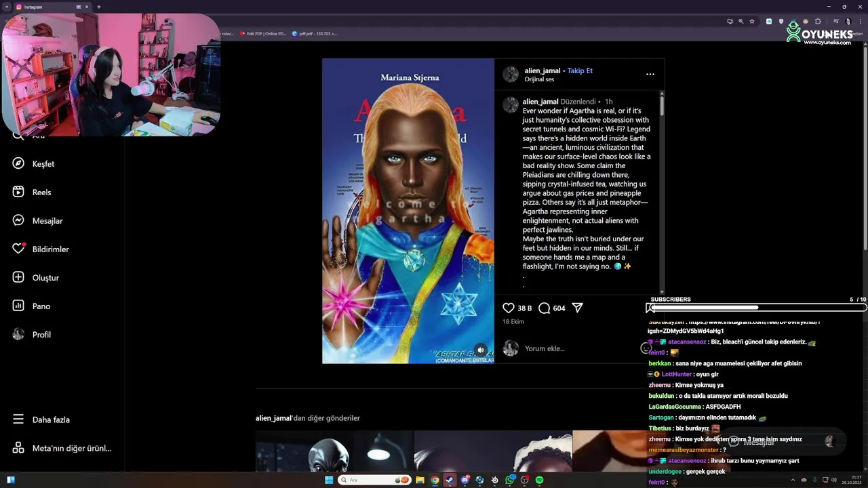Click the heart icon beside Bildirimler
Screen dimensions: 868x488
point(18,249)
